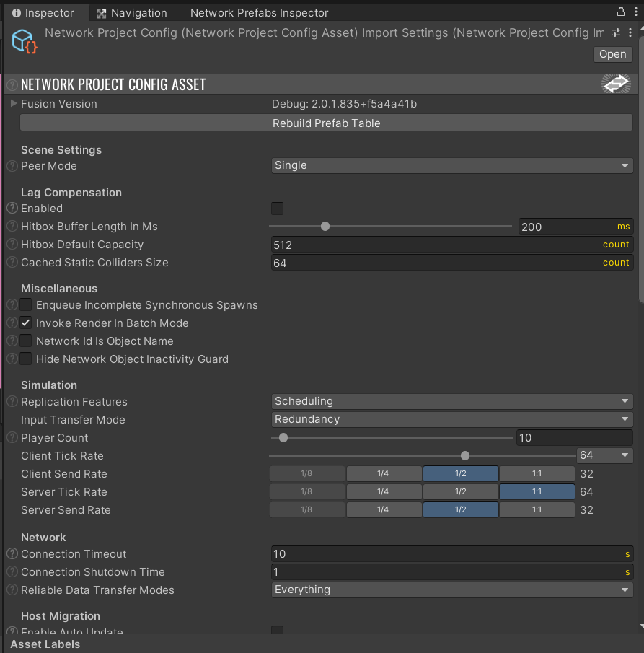This screenshot has height=653, width=644.
Task: Click the Client Tick Rate slider handle
Action: (x=465, y=455)
